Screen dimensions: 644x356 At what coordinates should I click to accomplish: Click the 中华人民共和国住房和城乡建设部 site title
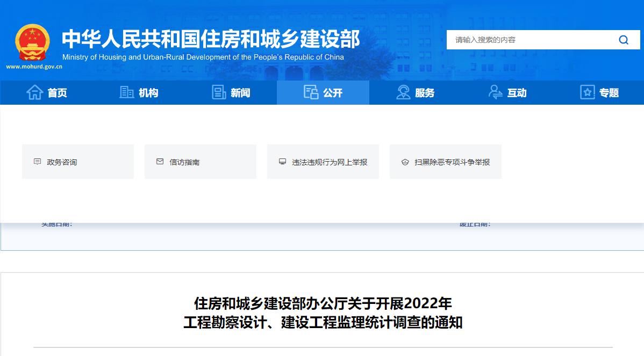pos(211,39)
